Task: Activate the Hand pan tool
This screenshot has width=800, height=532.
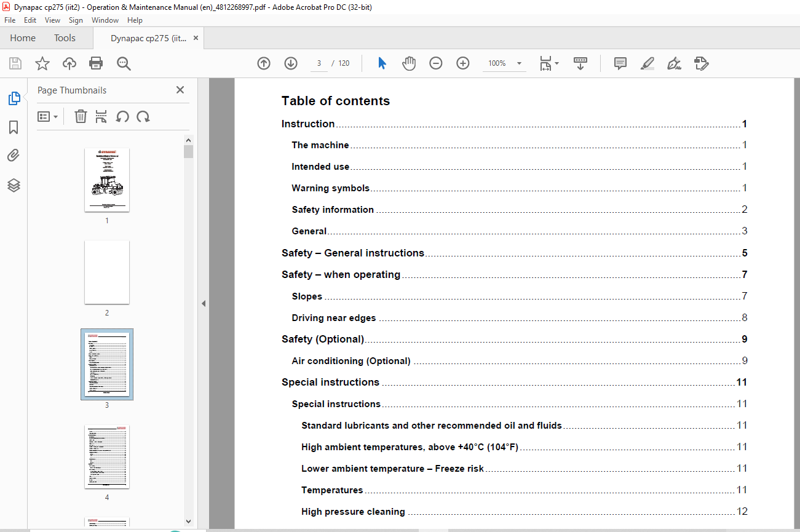Action: tap(409, 63)
